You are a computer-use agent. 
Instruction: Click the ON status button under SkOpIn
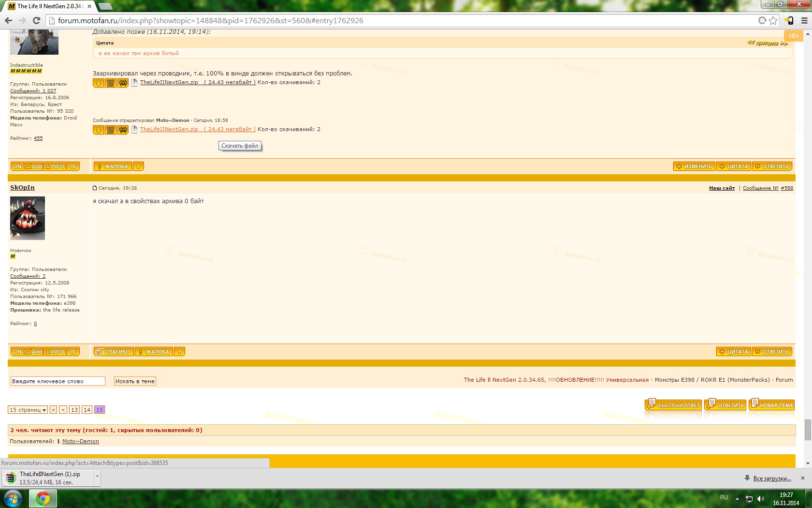coord(17,352)
